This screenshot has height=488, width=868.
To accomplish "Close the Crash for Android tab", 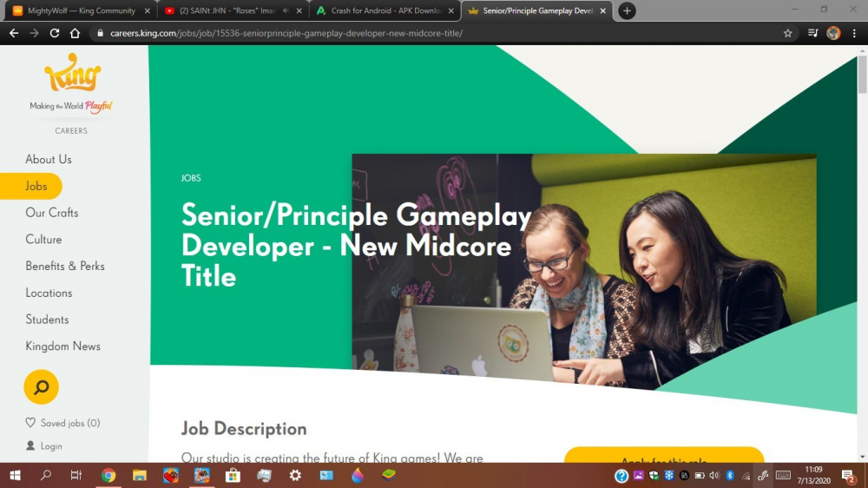I will [x=451, y=10].
